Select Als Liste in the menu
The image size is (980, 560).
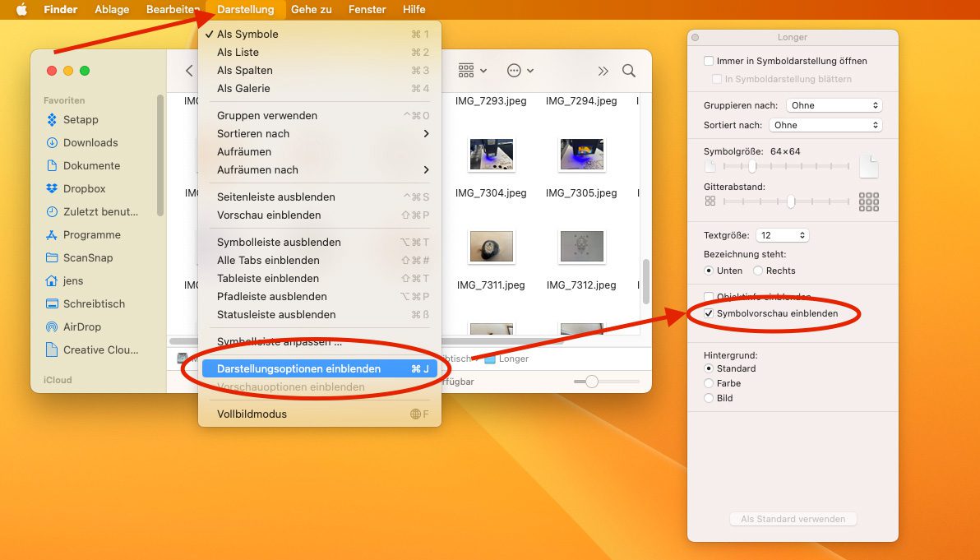coord(238,53)
